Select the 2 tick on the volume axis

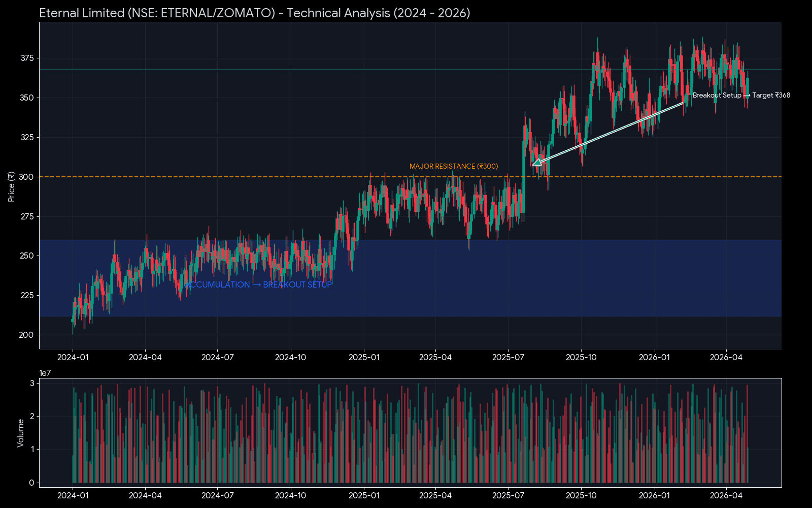click(32, 417)
